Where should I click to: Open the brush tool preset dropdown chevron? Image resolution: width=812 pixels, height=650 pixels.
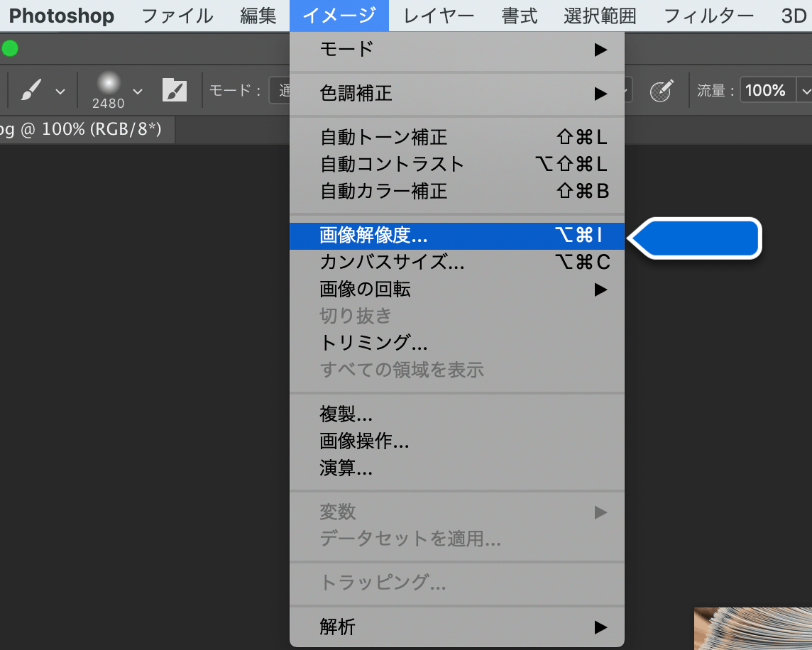coord(60,92)
